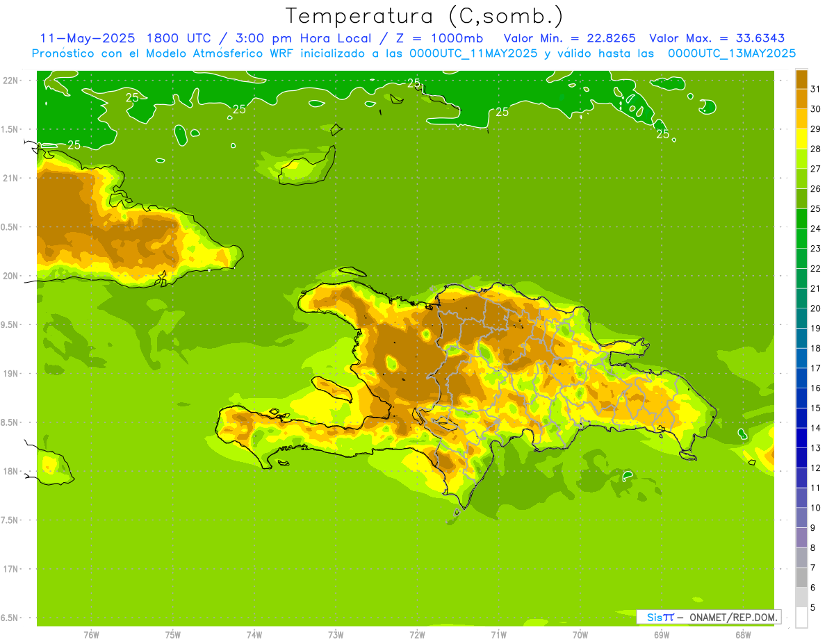
Task: Click the "21N" latitude axis label
Action: pyautogui.click(x=10, y=179)
